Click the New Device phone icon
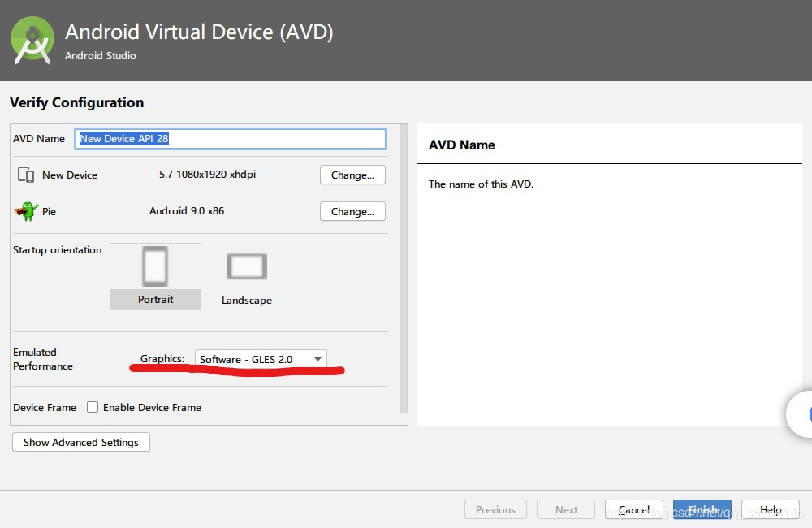 click(x=25, y=175)
